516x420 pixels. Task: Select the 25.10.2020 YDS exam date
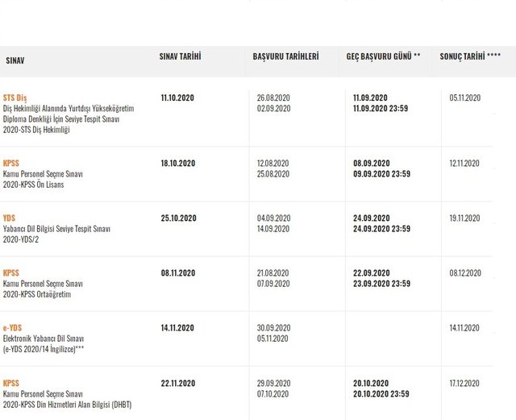click(x=178, y=218)
